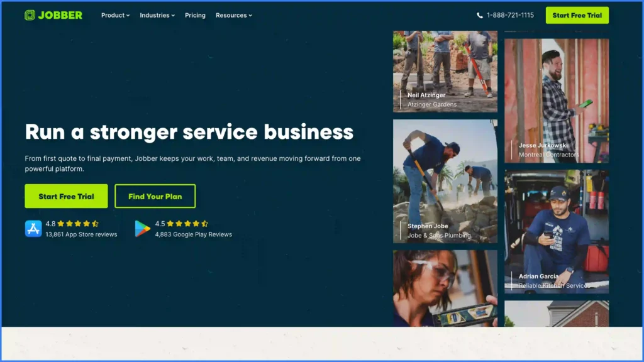644x362 pixels.
Task: Click the Jobber logo icon
Action: (x=30, y=15)
